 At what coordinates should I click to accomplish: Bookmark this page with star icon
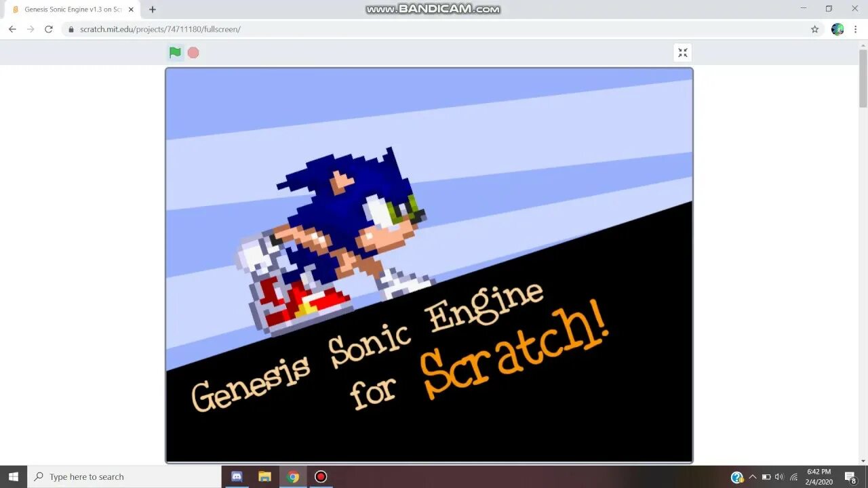[x=814, y=29]
